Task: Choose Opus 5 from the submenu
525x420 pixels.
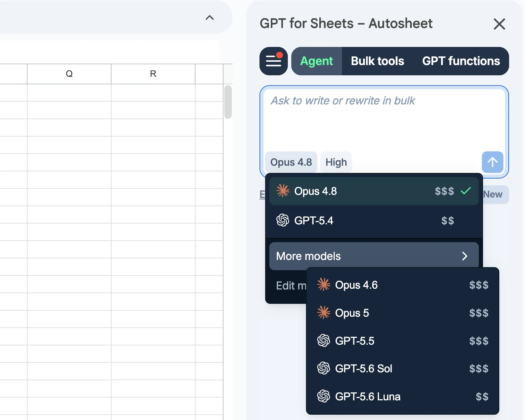Action: click(402, 313)
